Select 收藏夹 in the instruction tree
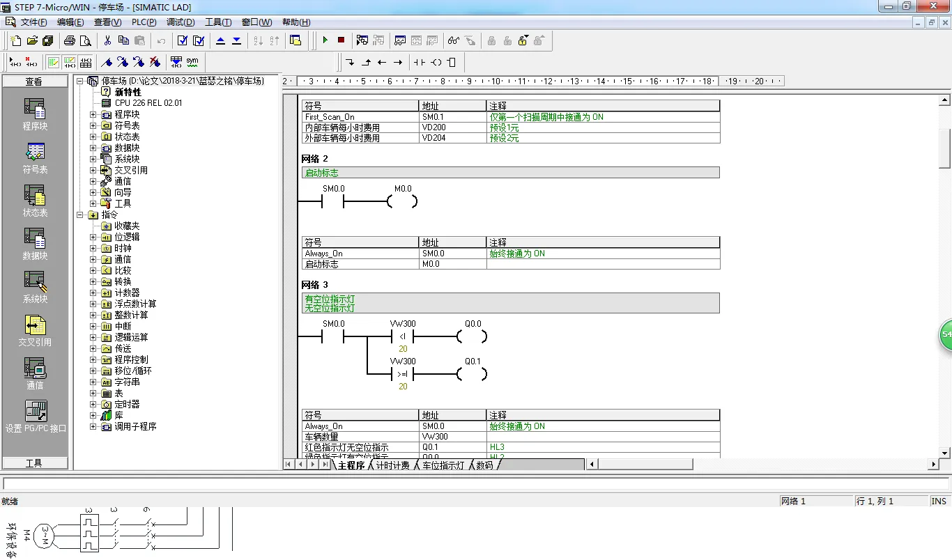This screenshot has width=952, height=560. (x=127, y=226)
